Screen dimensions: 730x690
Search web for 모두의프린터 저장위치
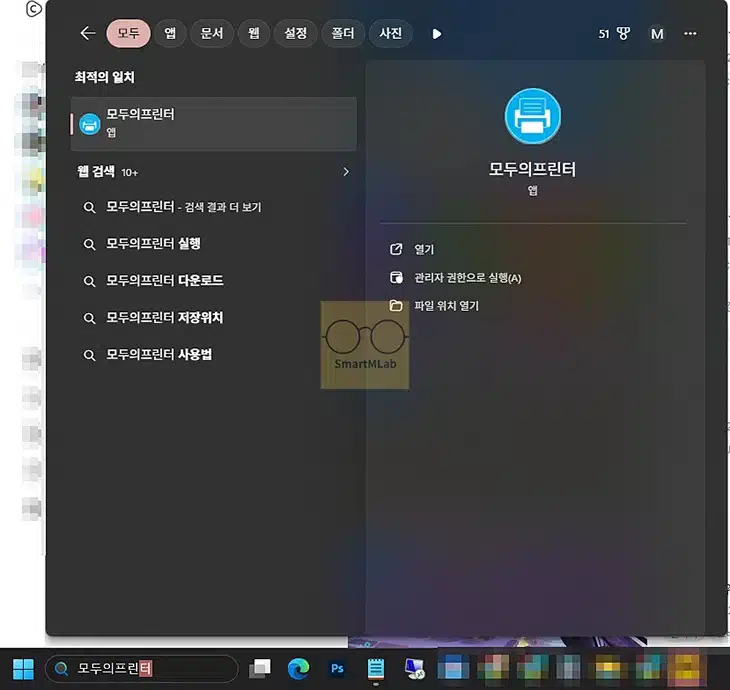(164, 318)
